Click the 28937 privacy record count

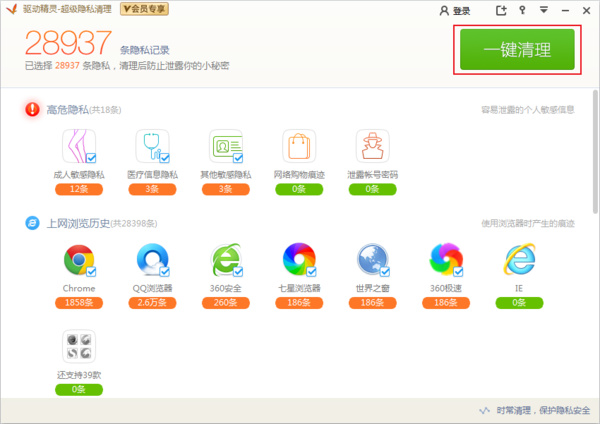click(68, 43)
